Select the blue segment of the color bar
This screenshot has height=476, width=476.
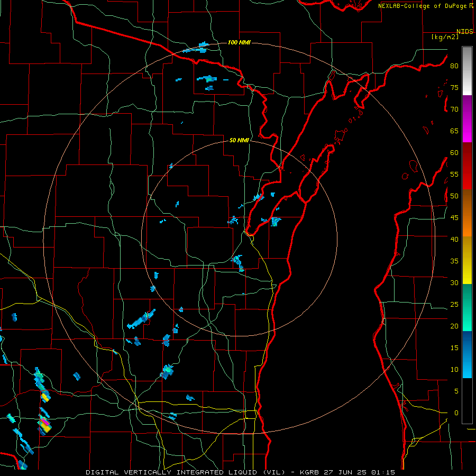click(467, 354)
